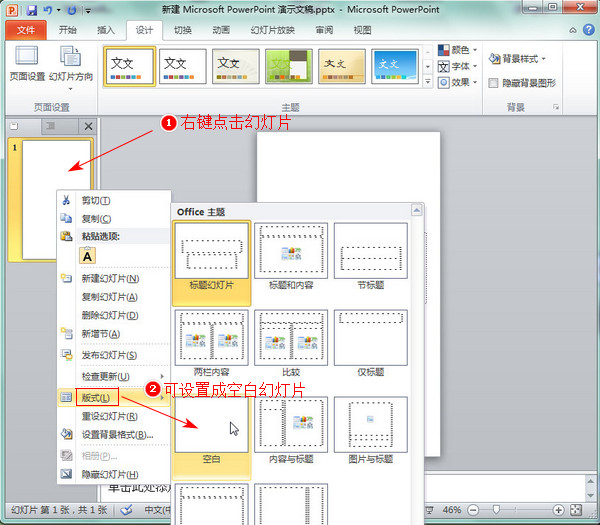Open 幻灯片方向 slide orientation icon
Screen dimensions: 600x525
[x=70, y=56]
